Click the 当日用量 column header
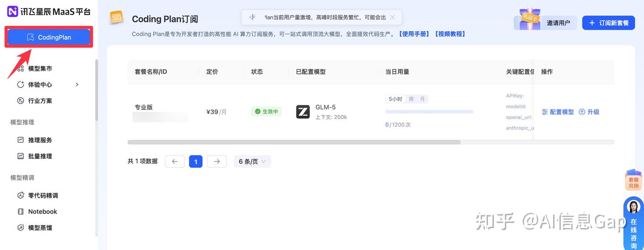644x250 pixels. [x=397, y=72]
